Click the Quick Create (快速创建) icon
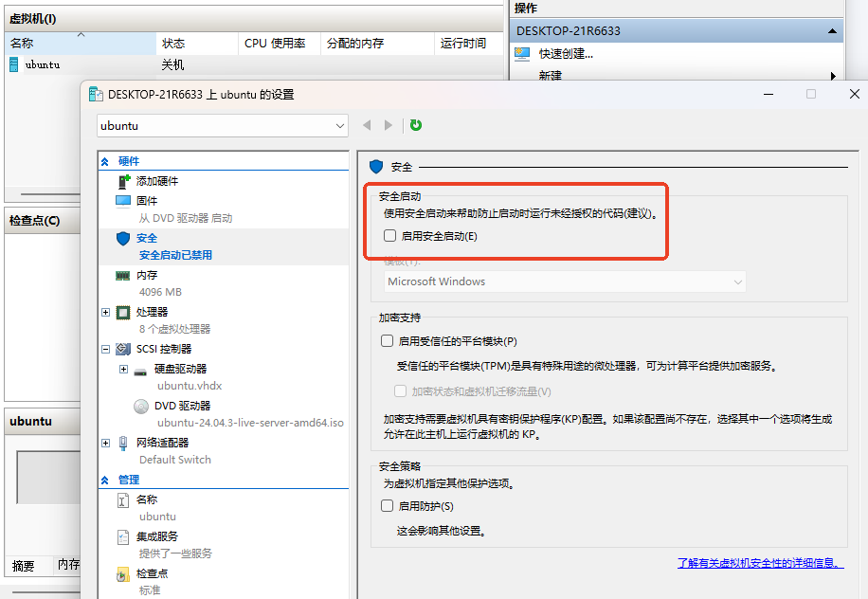The image size is (868, 599). tap(523, 54)
